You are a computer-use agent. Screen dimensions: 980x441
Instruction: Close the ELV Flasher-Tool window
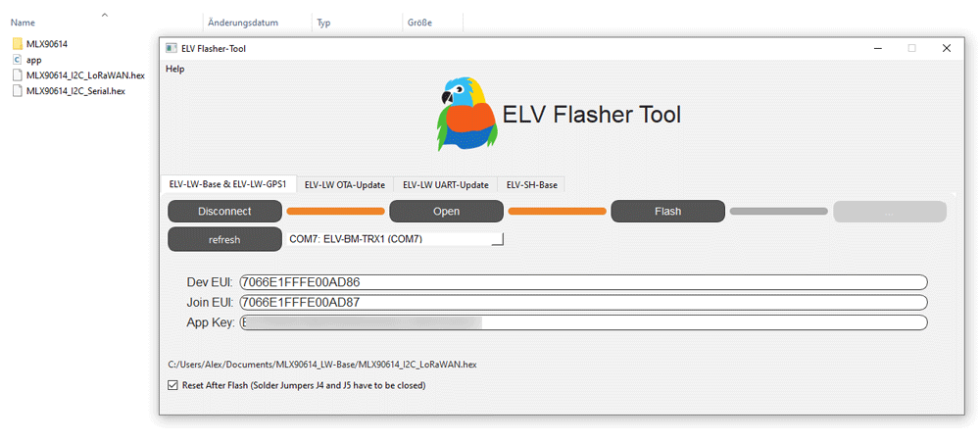[947, 48]
